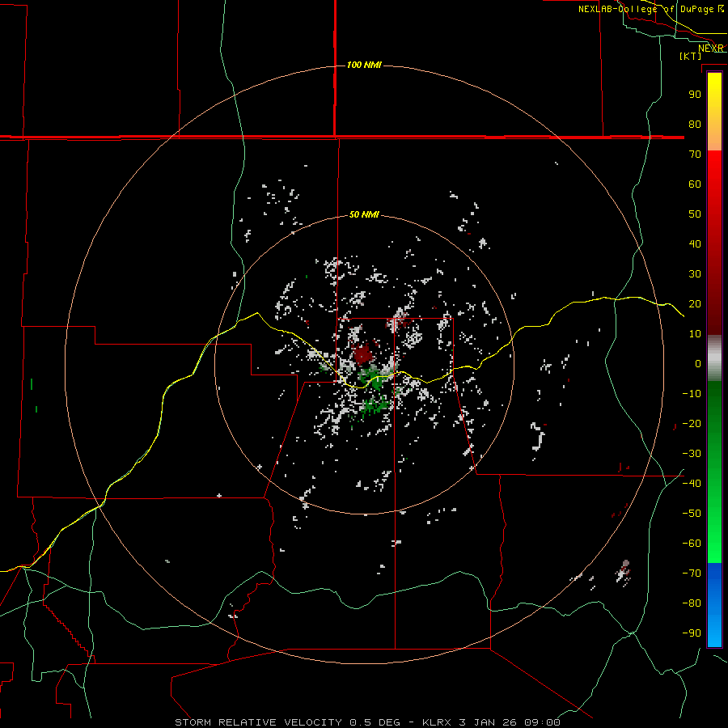728x728 pixels.
Task: Click the -70 value on velocity scale
Action: pyautogui.click(x=692, y=574)
